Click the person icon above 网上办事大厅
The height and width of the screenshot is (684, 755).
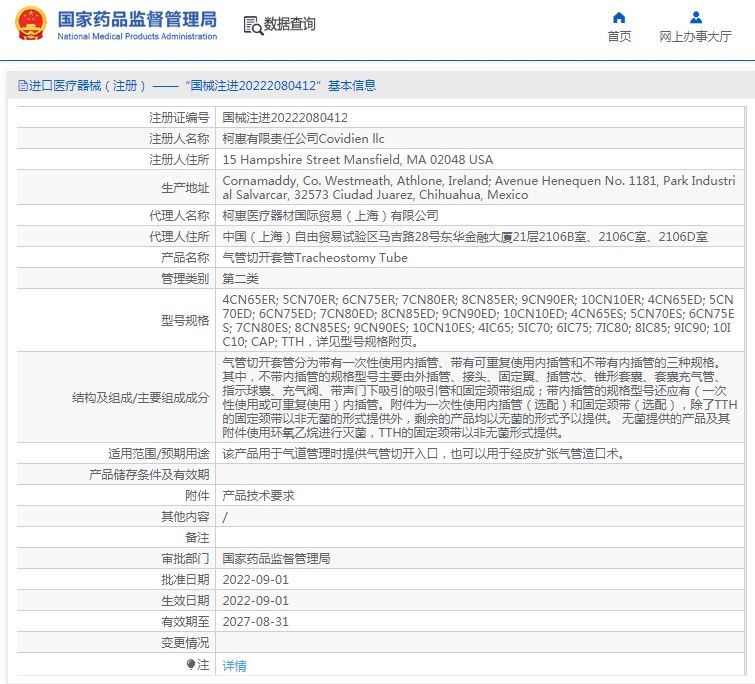(x=695, y=17)
